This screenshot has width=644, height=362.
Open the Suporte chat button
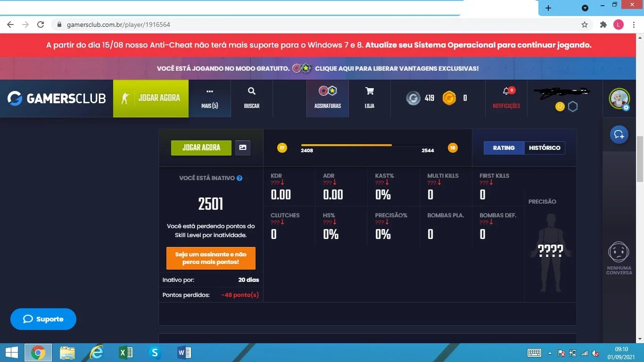click(43, 319)
